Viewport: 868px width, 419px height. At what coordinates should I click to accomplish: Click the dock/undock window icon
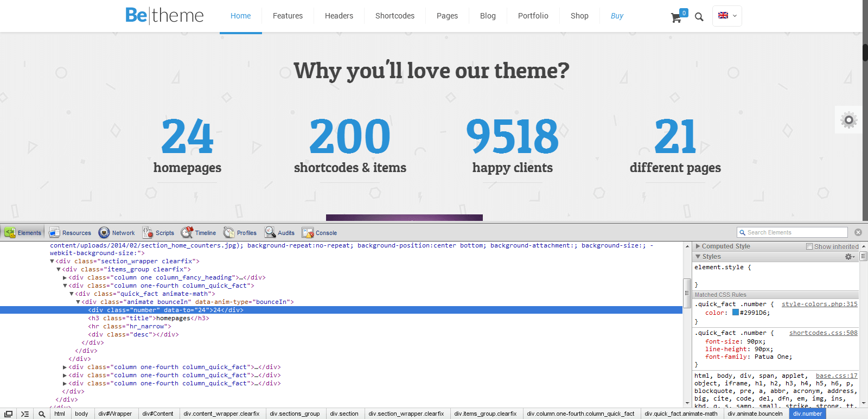pyautogui.click(x=9, y=414)
